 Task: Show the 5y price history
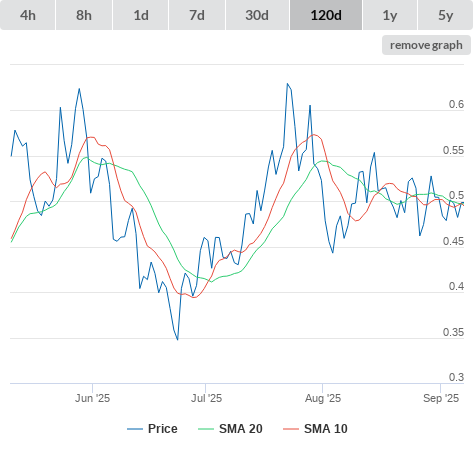(445, 15)
